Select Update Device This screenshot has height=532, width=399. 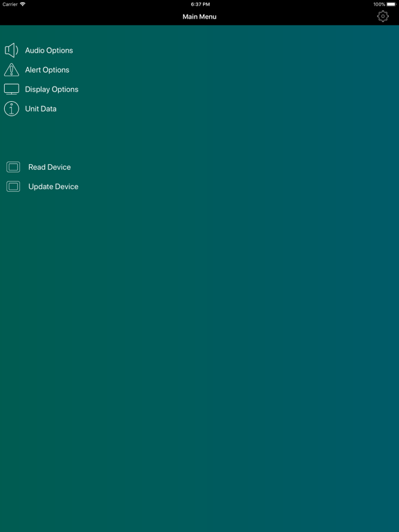(x=53, y=186)
